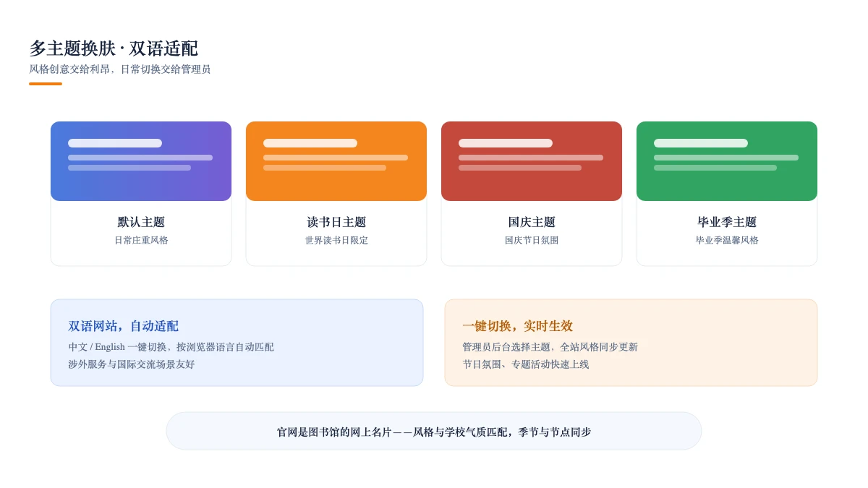This screenshot has width=868, height=488.
Task: Click the 一键切换，实时生效 heading
Action: pos(518,326)
